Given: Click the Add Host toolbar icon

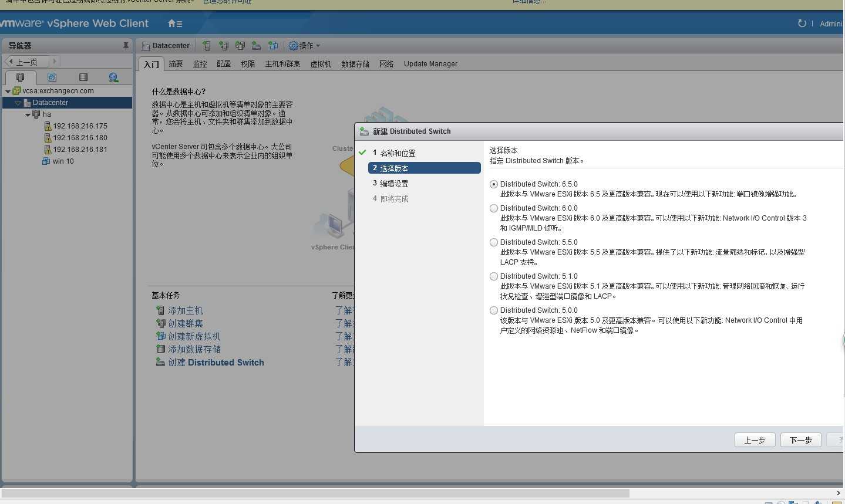Looking at the screenshot, I should coord(207,46).
